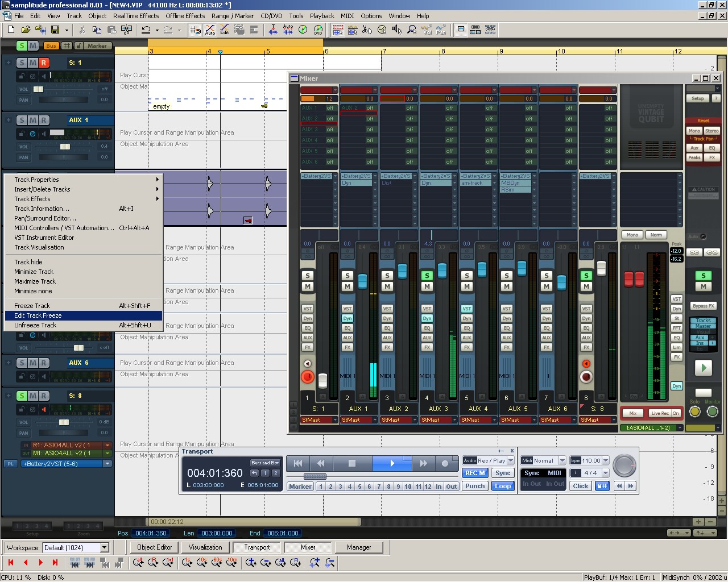Viewport: 728px width, 582px height.
Task: Click the Rewind button in Transport
Action: [x=321, y=464]
